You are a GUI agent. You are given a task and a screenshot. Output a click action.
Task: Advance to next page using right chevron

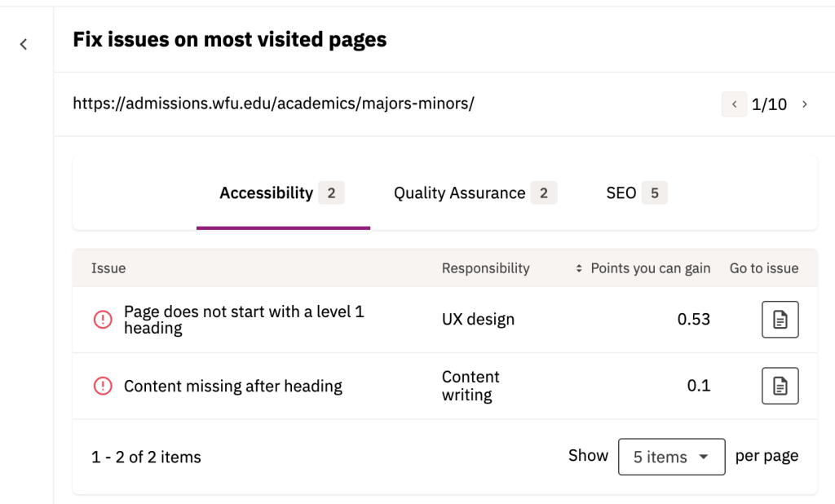(805, 104)
